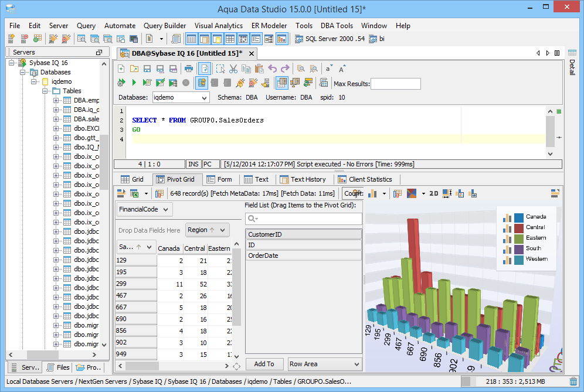This screenshot has width=584, height=392.
Task: Open the ER Modeler menu
Action: click(x=269, y=26)
